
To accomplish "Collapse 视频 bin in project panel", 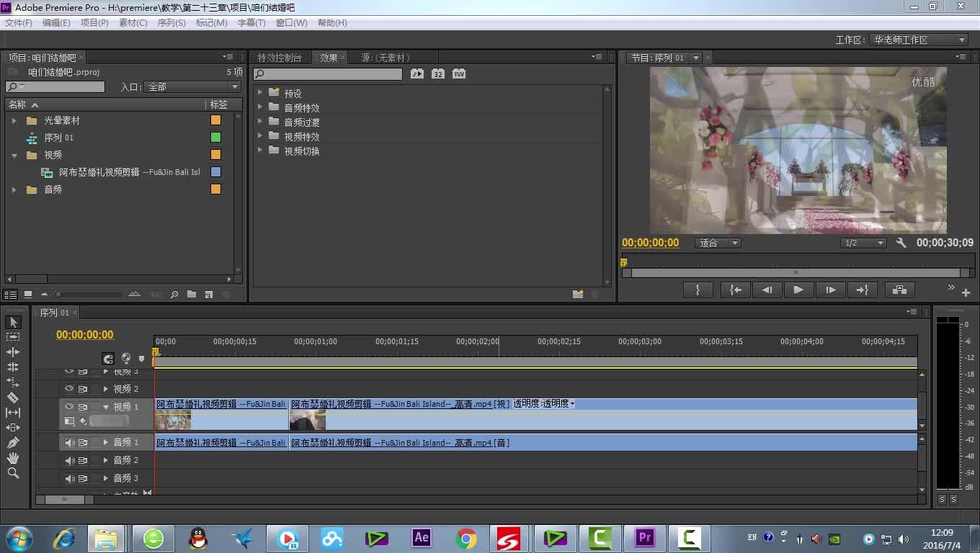I will (14, 155).
